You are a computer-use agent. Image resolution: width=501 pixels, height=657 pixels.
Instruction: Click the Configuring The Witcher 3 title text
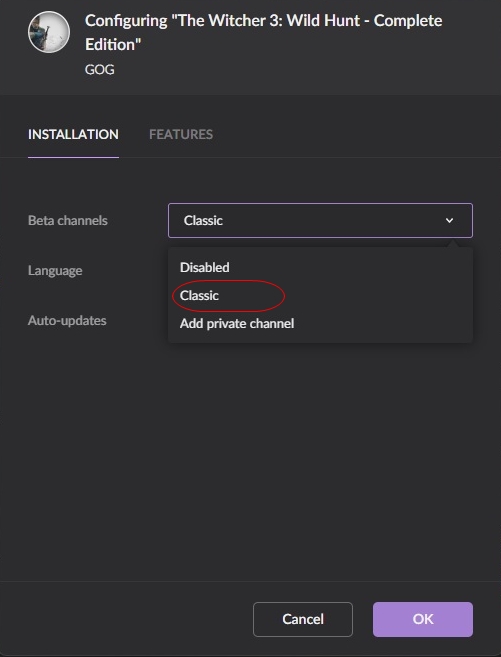click(263, 32)
